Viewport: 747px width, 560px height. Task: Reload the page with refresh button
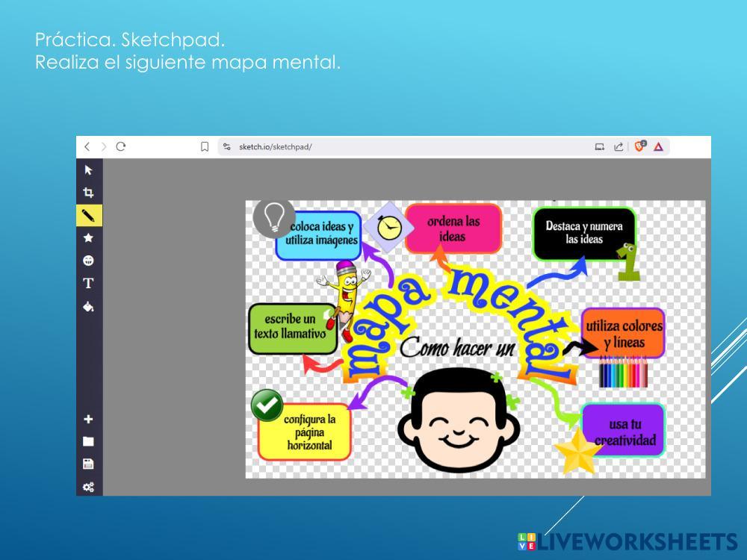(x=120, y=147)
